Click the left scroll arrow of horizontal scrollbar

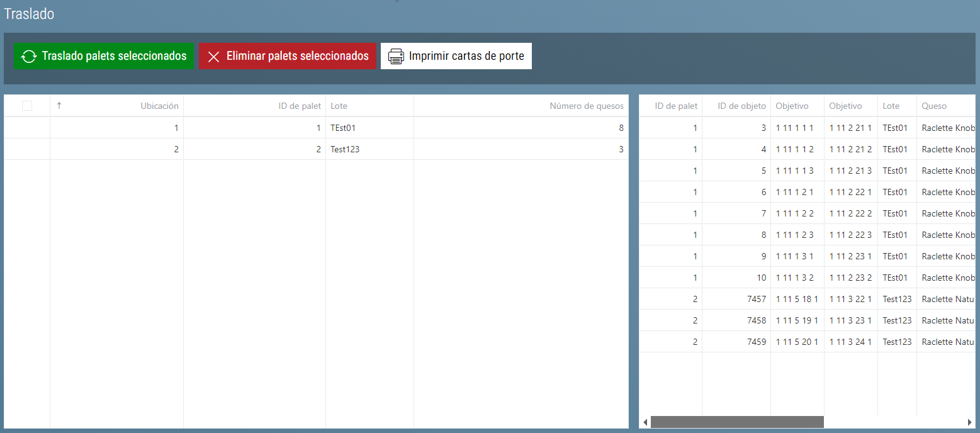point(645,422)
